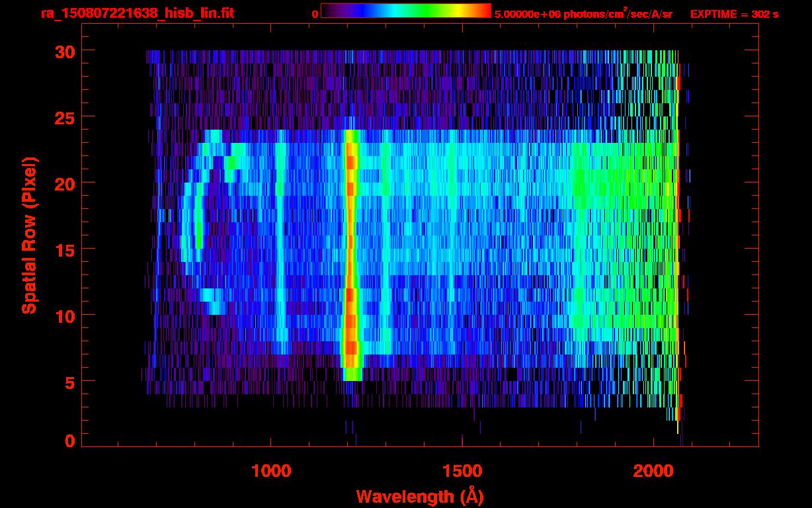Click the y-axis tick label 10
Viewport: 812px width, 508px height.
65,316
